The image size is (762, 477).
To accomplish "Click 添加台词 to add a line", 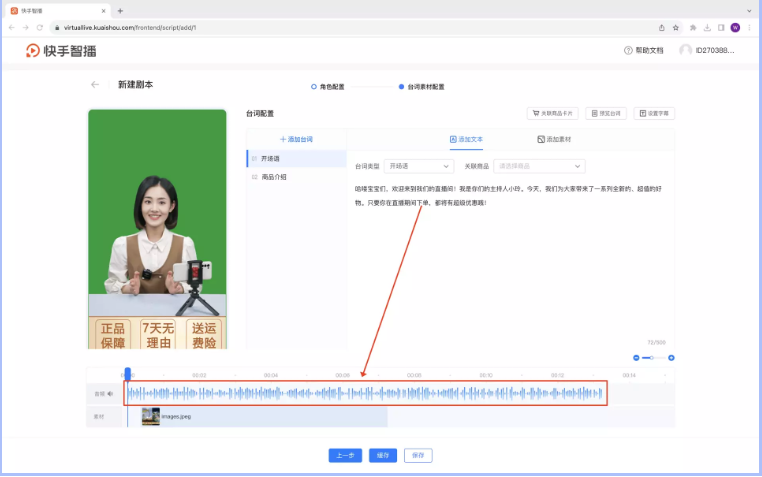I will click(x=296, y=139).
